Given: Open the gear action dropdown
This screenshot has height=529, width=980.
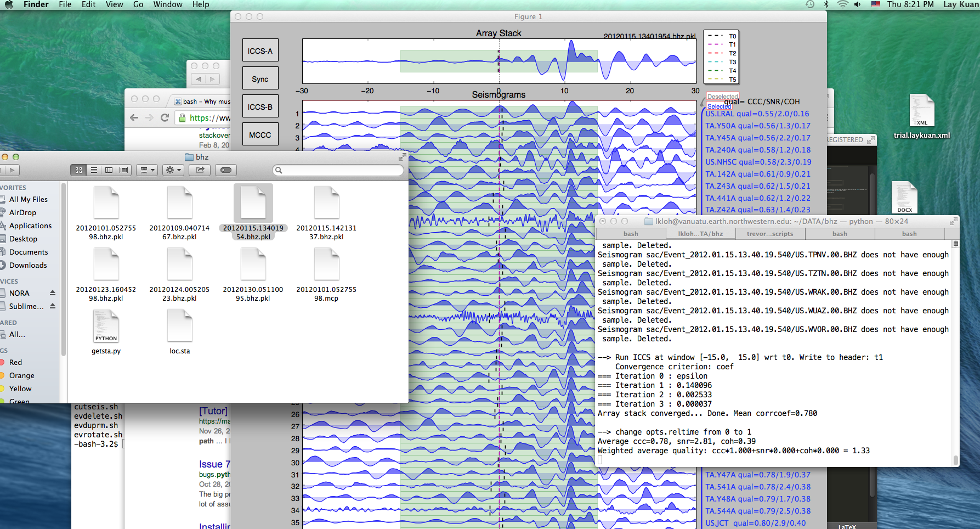Looking at the screenshot, I should [x=173, y=170].
